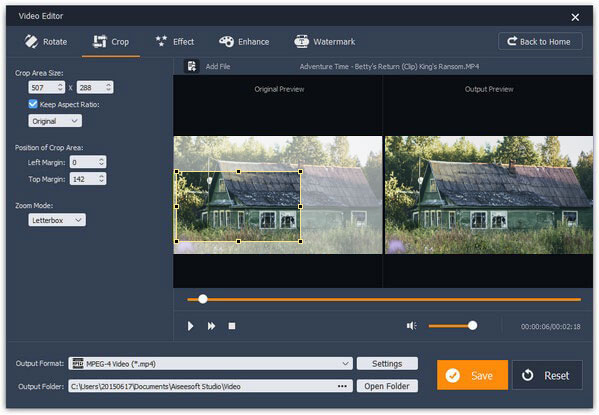Click the fast forward icon

pos(211,326)
